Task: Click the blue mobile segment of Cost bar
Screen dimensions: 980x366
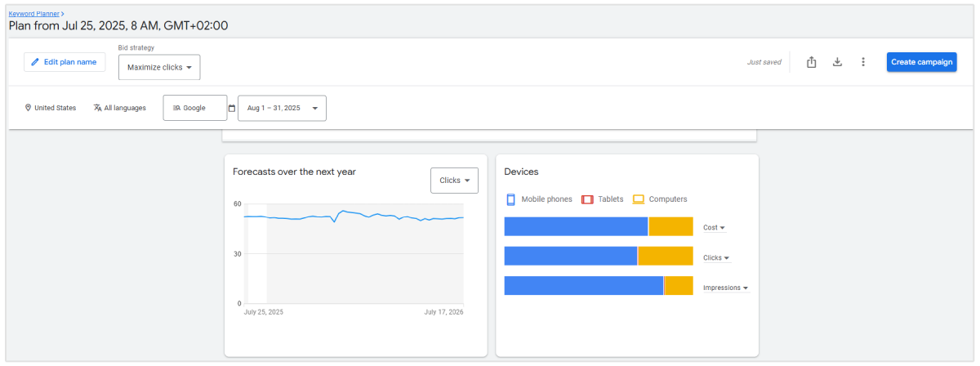Action: pos(576,226)
